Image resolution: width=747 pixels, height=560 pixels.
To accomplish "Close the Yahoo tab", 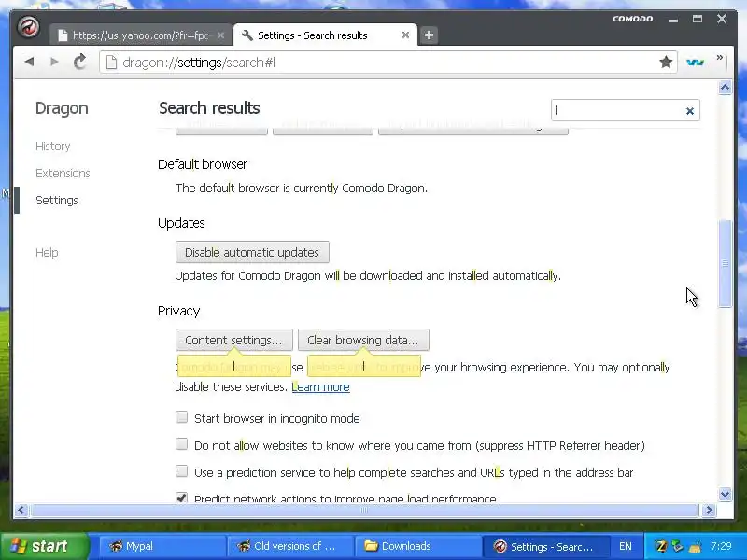I will pos(220,35).
